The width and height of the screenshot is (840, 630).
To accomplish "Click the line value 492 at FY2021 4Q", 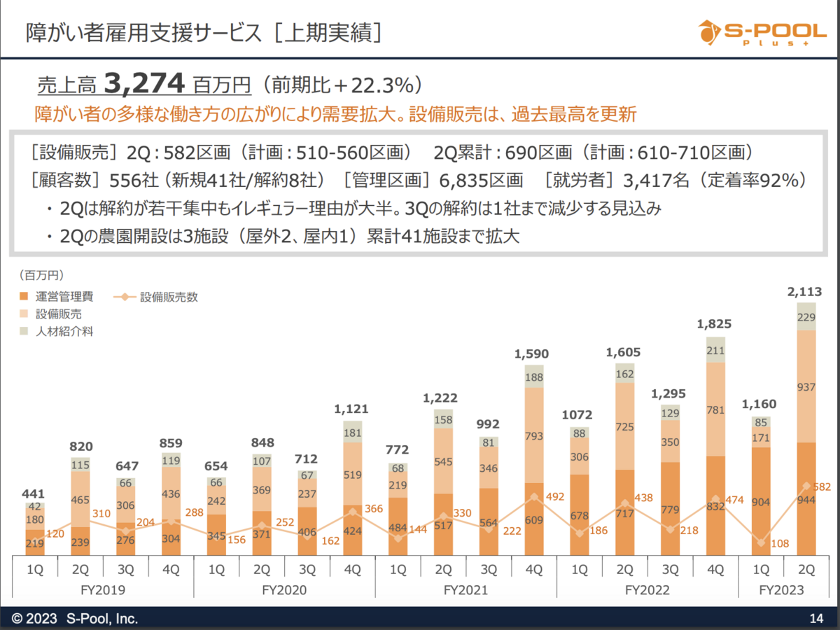I will point(554,496).
